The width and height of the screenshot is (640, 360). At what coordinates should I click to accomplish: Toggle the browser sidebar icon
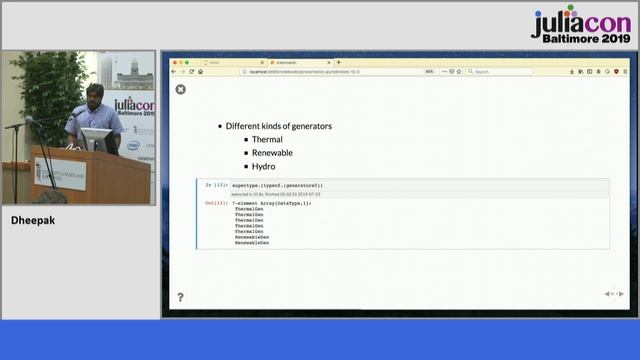pos(589,71)
